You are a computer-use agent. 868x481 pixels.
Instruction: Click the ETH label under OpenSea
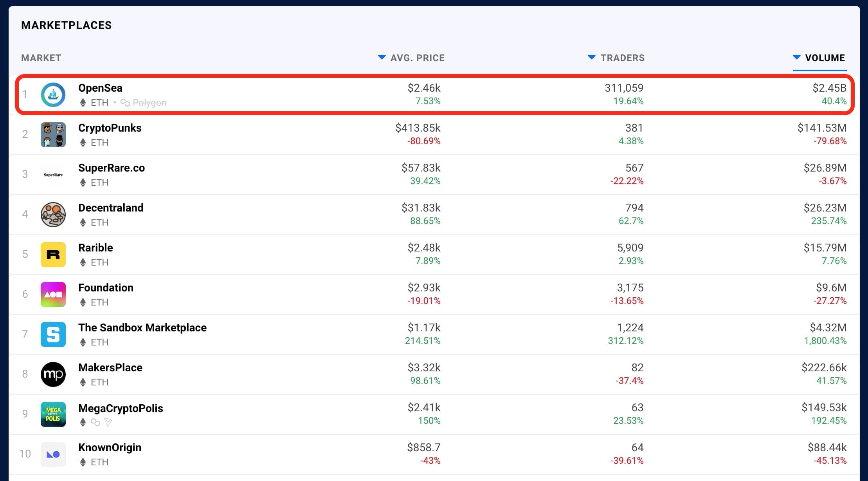coord(99,103)
